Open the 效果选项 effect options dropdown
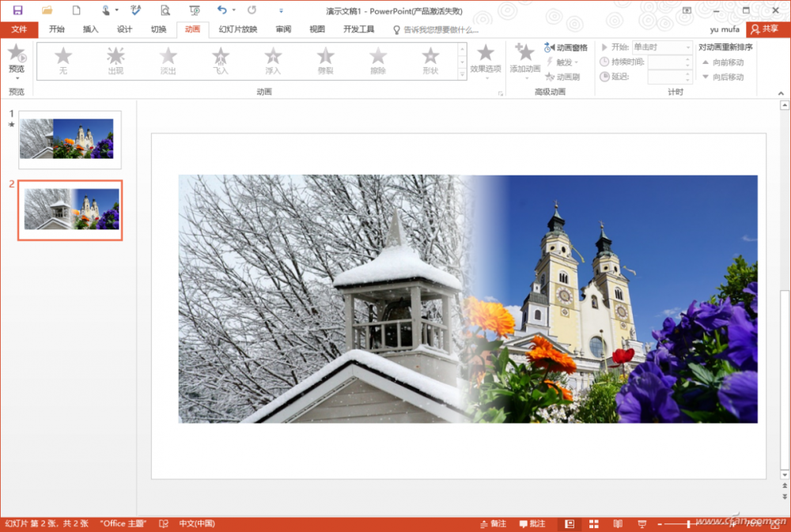The width and height of the screenshot is (791, 532). point(486,62)
